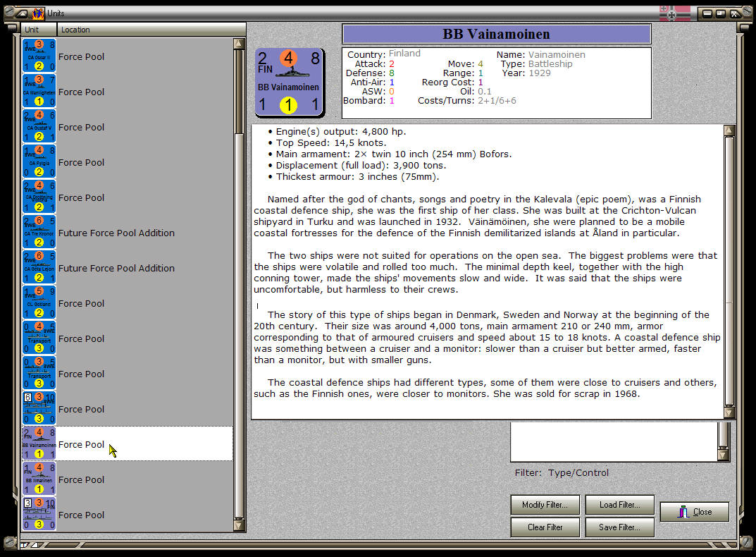Viewport: 756px width, 557px height.
Task: Select the CA Oscar II unit counter
Action: 39,56
